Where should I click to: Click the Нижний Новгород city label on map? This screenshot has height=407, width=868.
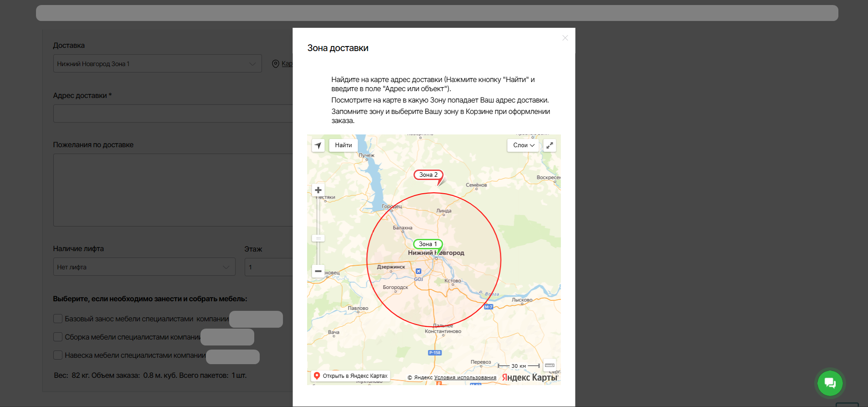(436, 253)
